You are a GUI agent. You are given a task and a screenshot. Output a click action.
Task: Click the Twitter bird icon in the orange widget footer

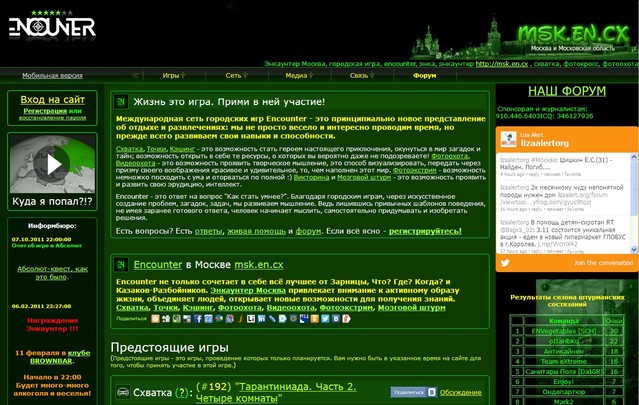[505, 263]
